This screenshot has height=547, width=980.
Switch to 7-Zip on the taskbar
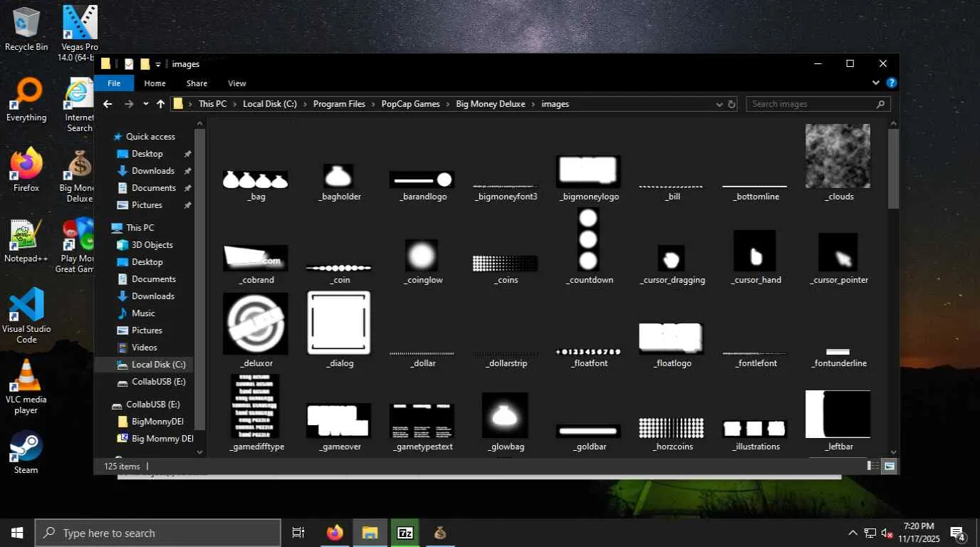[405, 533]
